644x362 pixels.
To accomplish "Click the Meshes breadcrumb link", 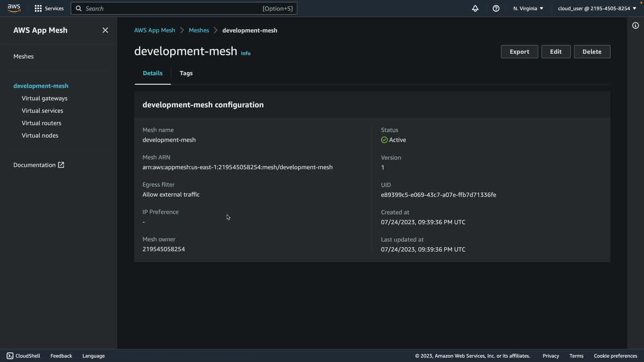I will [x=199, y=30].
